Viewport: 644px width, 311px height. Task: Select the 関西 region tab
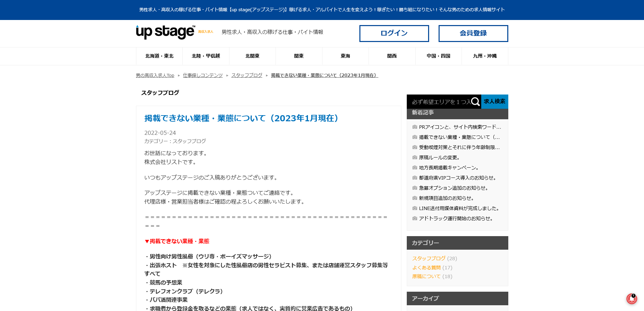point(392,56)
